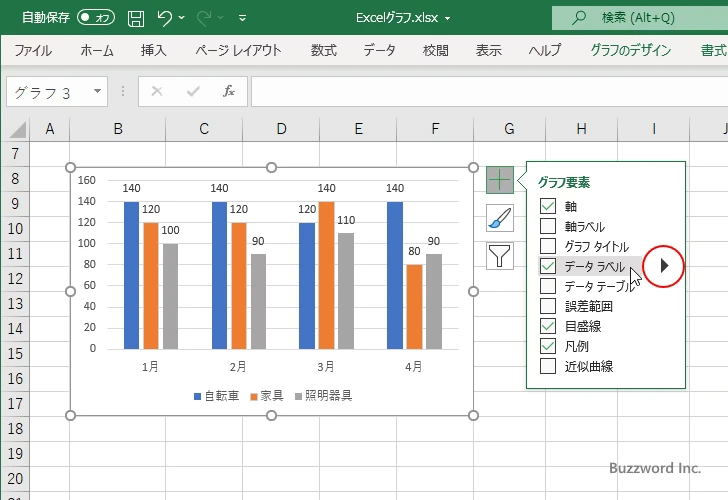The height and width of the screenshot is (500, 728).
Task: Click the 2月 category axis label
Action: [x=238, y=367]
